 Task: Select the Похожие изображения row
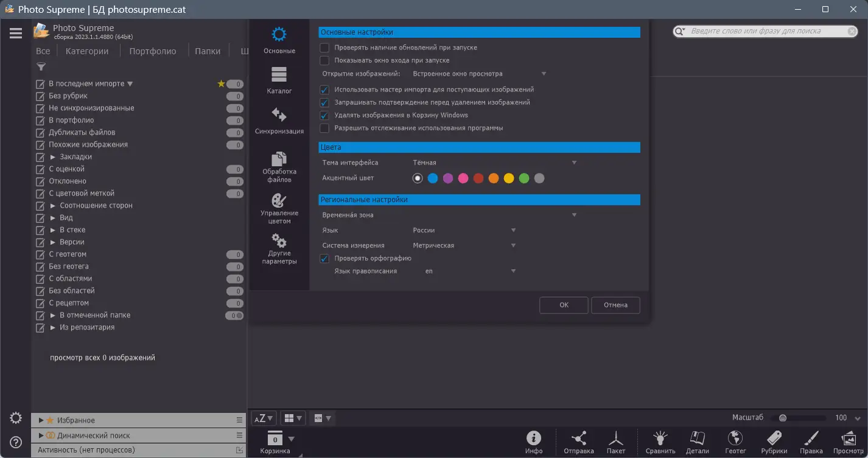pos(139,145)
